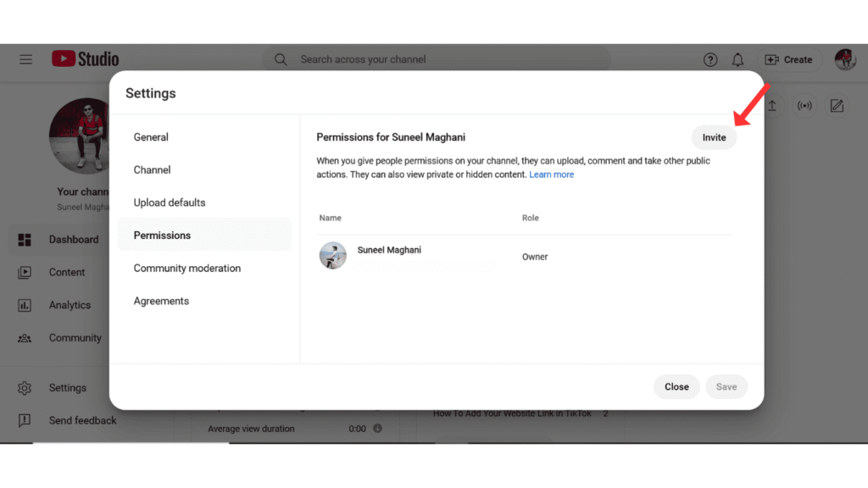The image size is (868, 488).
Task: Open the hamburger navigation menu
Action: 26,59
